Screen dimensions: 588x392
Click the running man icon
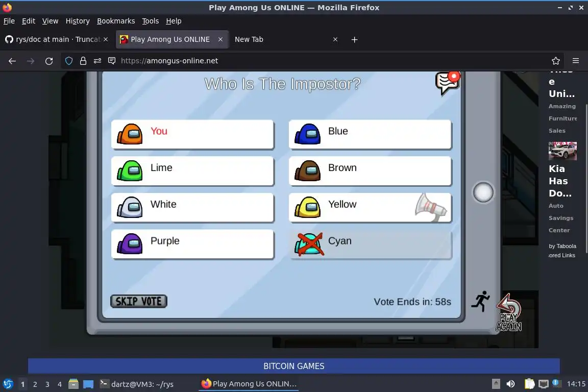point(481,301)
